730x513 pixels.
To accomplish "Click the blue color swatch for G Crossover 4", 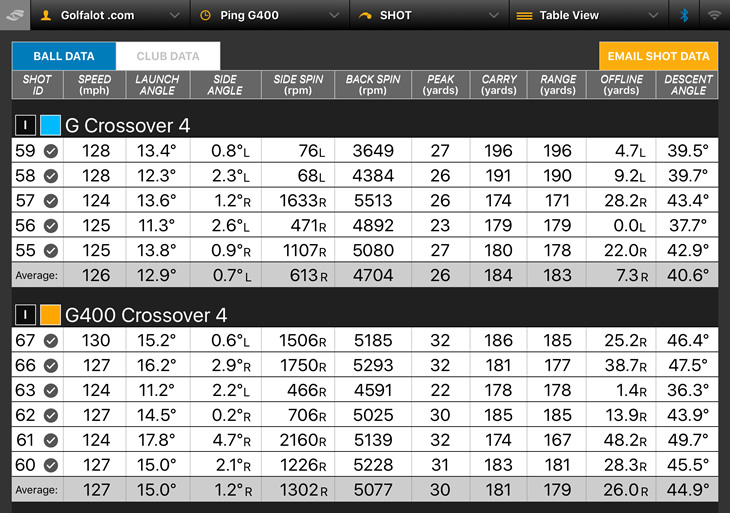I will coord(50,125).
